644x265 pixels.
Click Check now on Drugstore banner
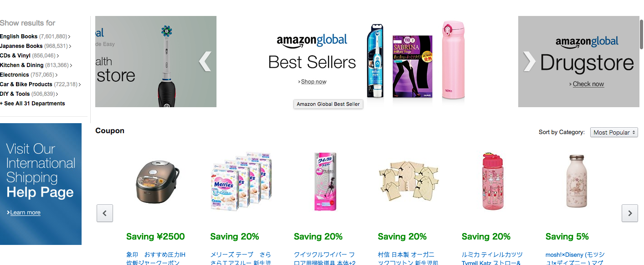(x=588, y=84)
